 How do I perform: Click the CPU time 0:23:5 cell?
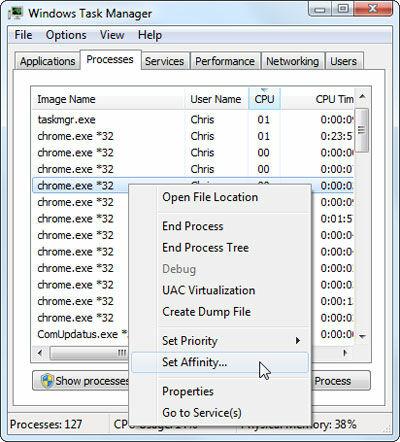[336, 136]
